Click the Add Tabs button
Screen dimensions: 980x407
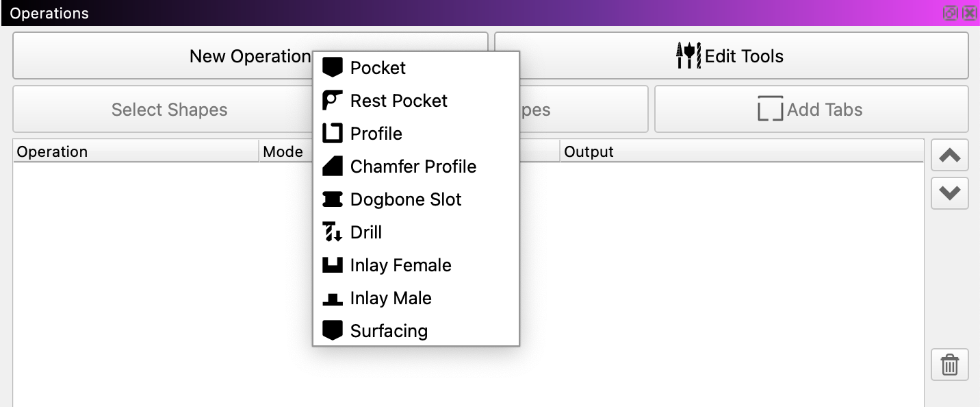pyautogui.click(x=811, y=110)
